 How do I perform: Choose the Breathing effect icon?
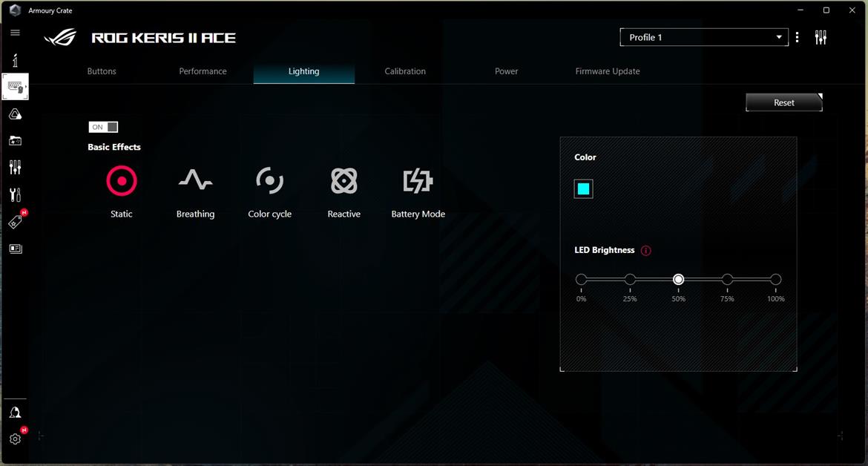point(195,180)
